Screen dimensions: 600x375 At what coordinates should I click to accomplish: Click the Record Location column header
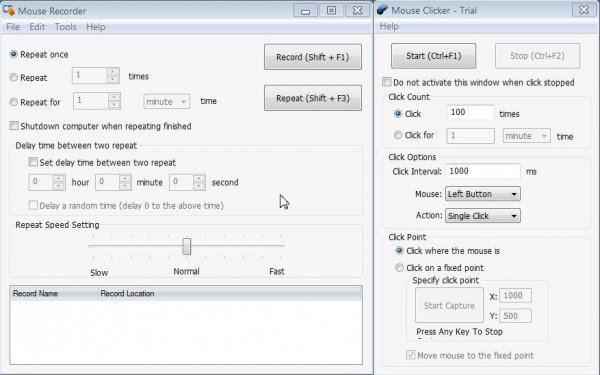[230, 293]
